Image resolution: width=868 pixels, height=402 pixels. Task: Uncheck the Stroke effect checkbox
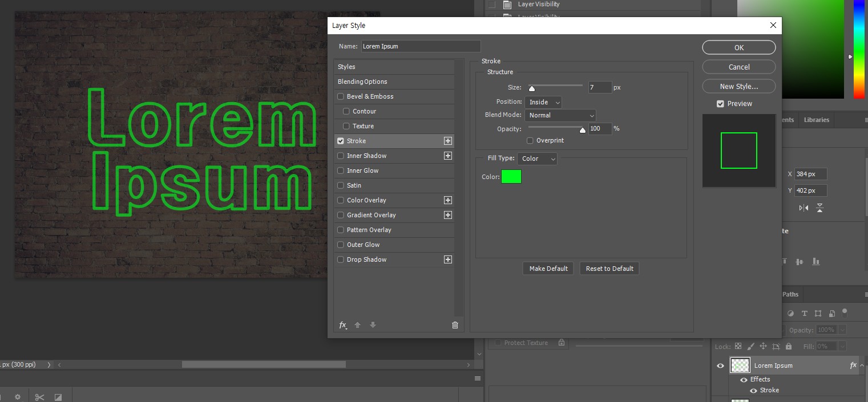[341, 141]
